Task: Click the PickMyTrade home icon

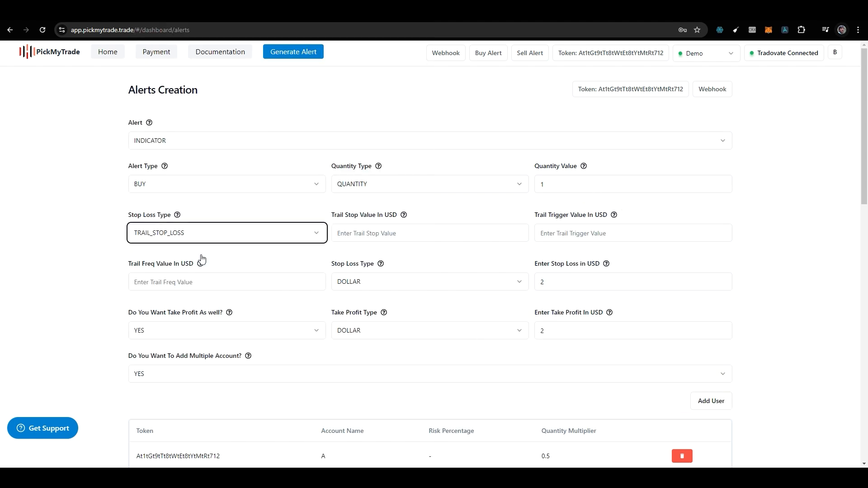Action: point(49,52)
